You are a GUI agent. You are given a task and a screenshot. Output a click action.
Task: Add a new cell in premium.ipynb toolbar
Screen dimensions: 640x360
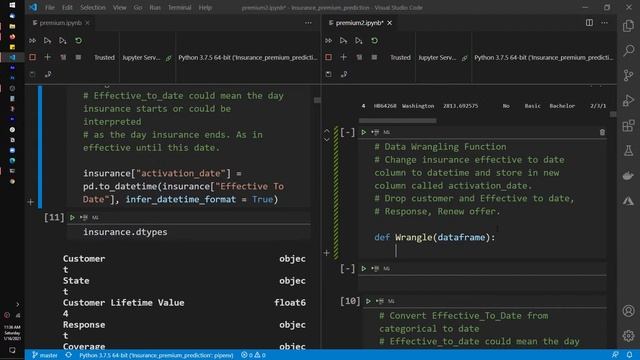click(47, 57)
